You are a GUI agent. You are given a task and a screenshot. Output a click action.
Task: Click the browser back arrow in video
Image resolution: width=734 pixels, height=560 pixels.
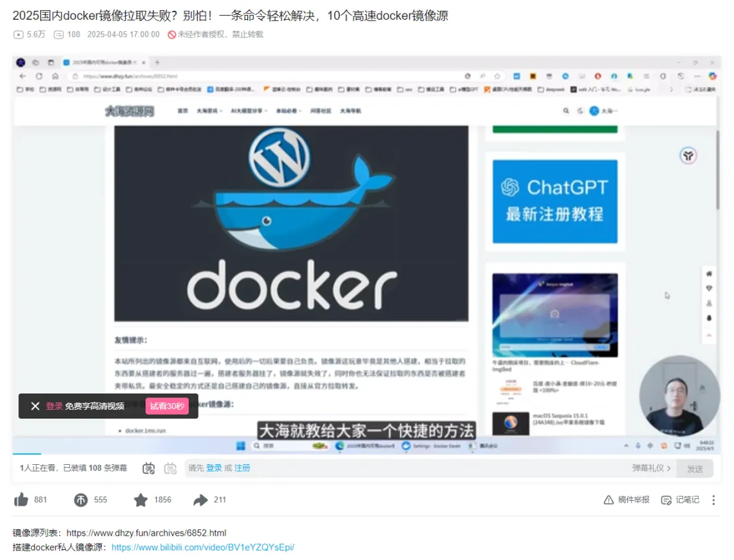pyautogui.click(x=22, y=76)
